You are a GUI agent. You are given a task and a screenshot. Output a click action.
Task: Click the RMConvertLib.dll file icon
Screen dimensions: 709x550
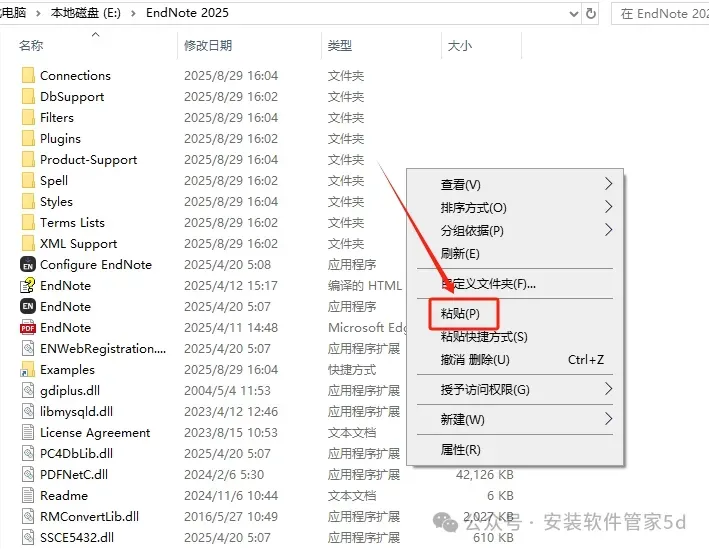pos(28,516)
